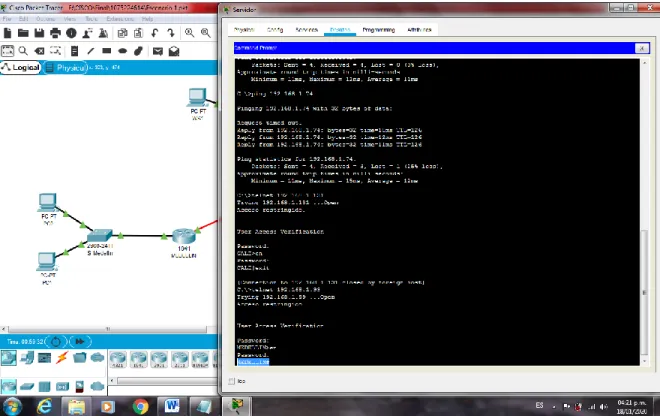660x416 pixels.
Task: Open the View menu
Action: pos(70,19)
